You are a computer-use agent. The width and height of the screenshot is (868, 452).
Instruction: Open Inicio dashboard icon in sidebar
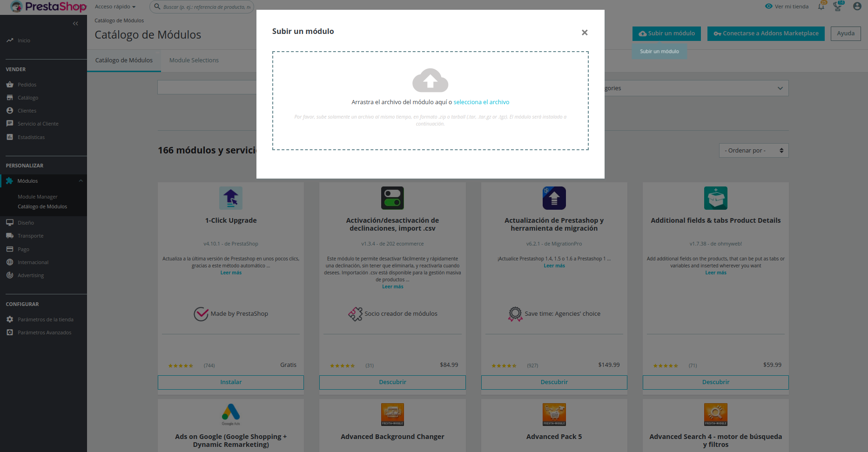[10, 40]
